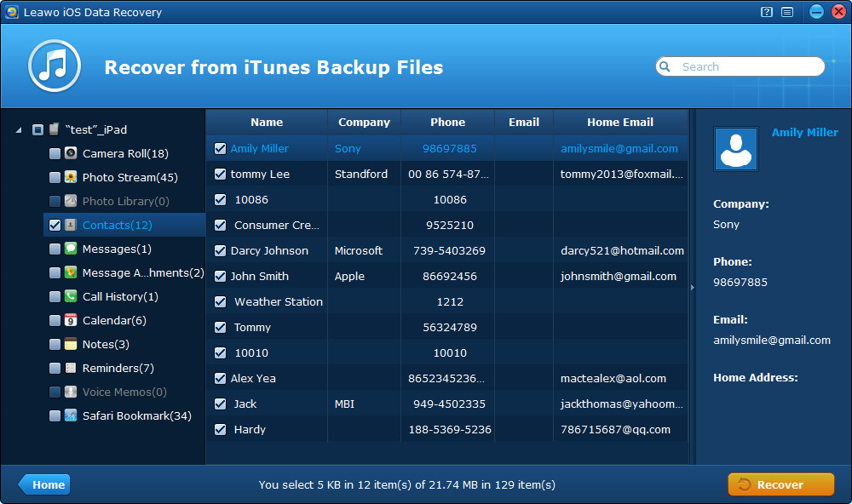Click Amily Miller's contact avatar
852x504 pixels.
(x=736, y=149)
